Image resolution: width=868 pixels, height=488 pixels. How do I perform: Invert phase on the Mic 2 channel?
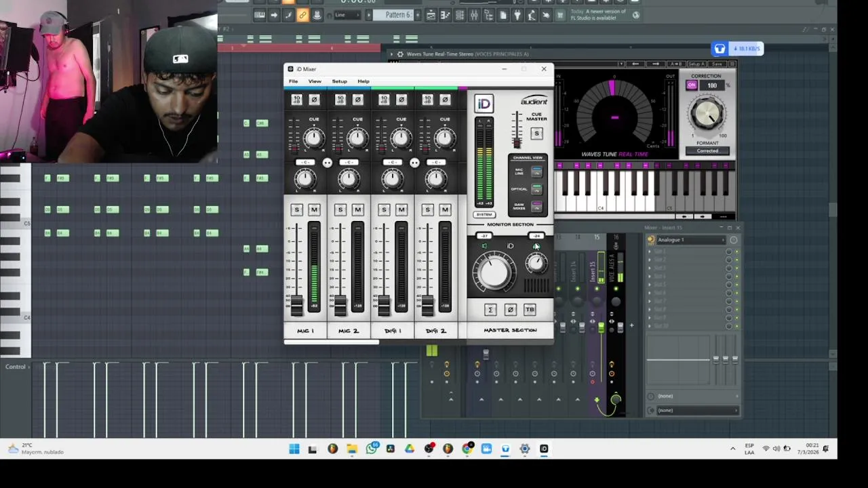[x=357, y=100]
